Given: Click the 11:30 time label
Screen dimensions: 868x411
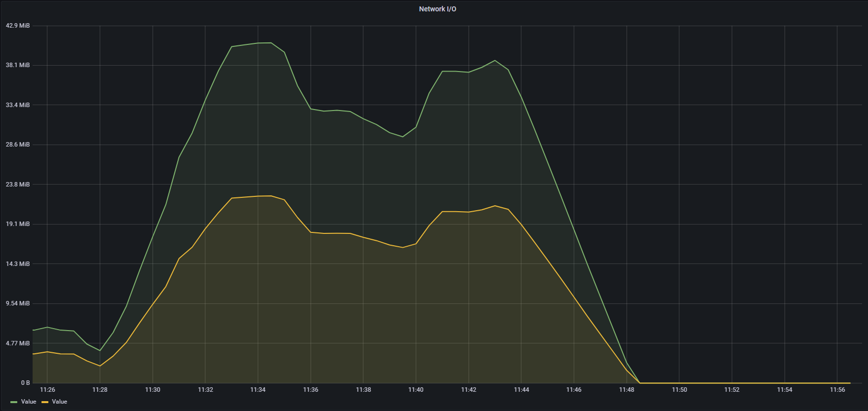Looking at the screenshot, I should [x=153, y=390].
